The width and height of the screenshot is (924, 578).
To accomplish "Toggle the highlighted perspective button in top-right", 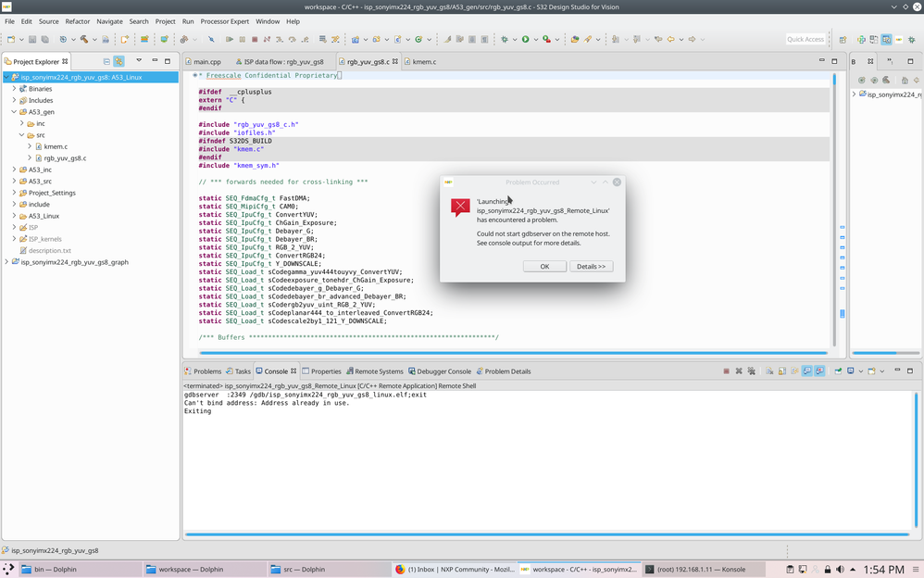I will click(886, 40).
